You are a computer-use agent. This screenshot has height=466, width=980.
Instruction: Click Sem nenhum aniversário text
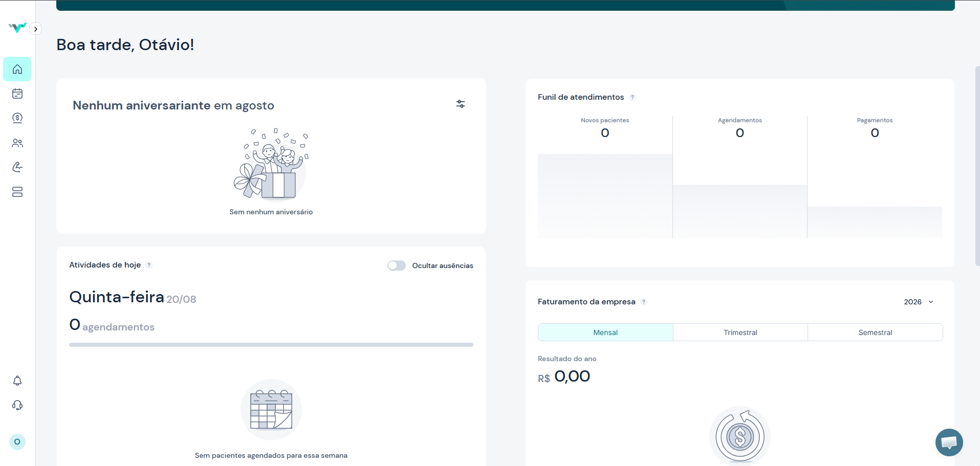[x=271, y=212]
